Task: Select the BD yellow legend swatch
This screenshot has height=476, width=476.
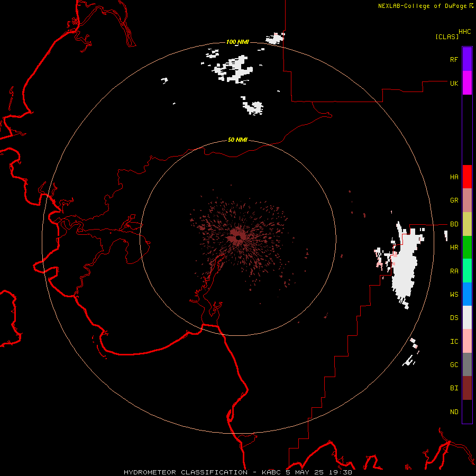Action: (x=467, y=224)
